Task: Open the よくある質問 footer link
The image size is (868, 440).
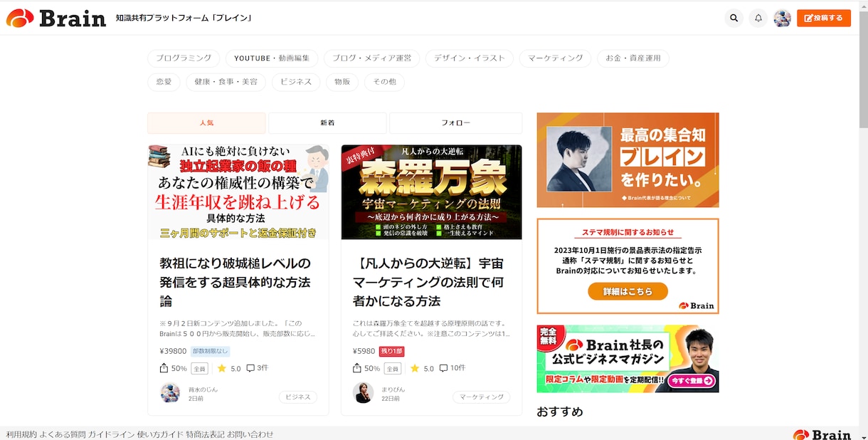Action: tap(63, 434)
